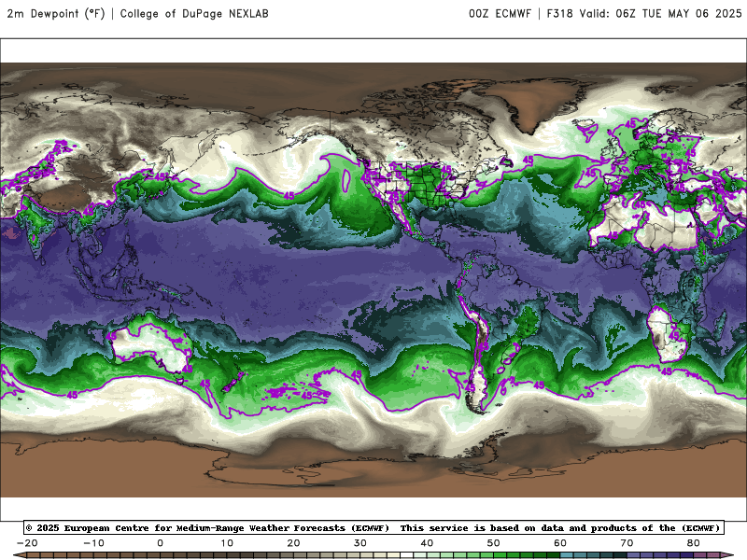Select the "60" legend value
This screenshot has width=747, height=560.
pyautogui.click(x=560, y=543)
